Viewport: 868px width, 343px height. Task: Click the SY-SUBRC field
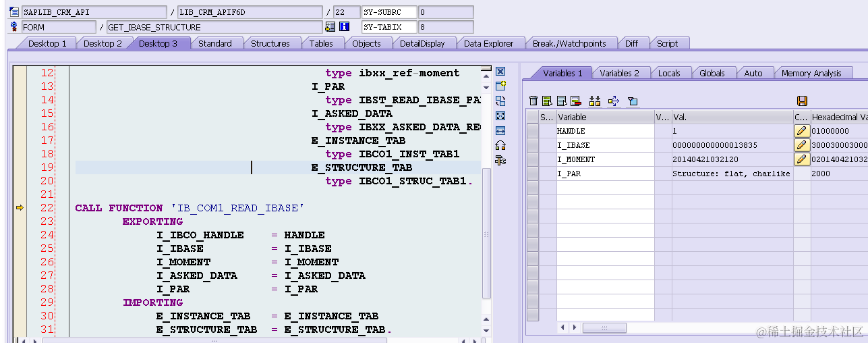click(389, 12)
